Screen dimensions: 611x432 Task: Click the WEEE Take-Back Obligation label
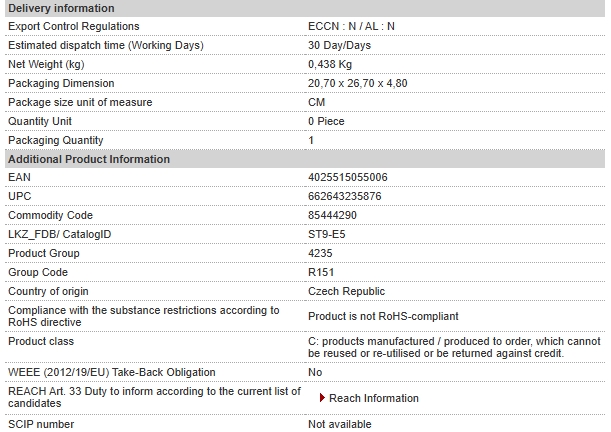pos(111,372)
